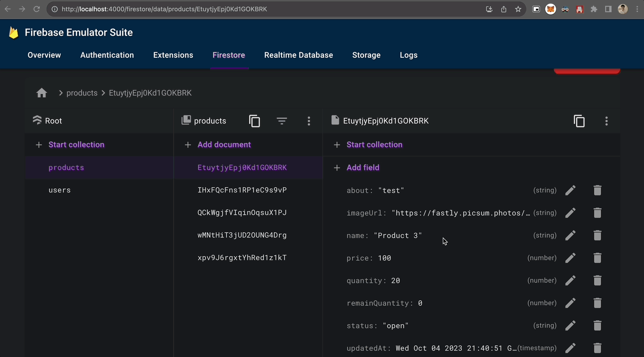Click the quantity value 20
The width and height of the screenshot is (644, 357).
[396, 280]
